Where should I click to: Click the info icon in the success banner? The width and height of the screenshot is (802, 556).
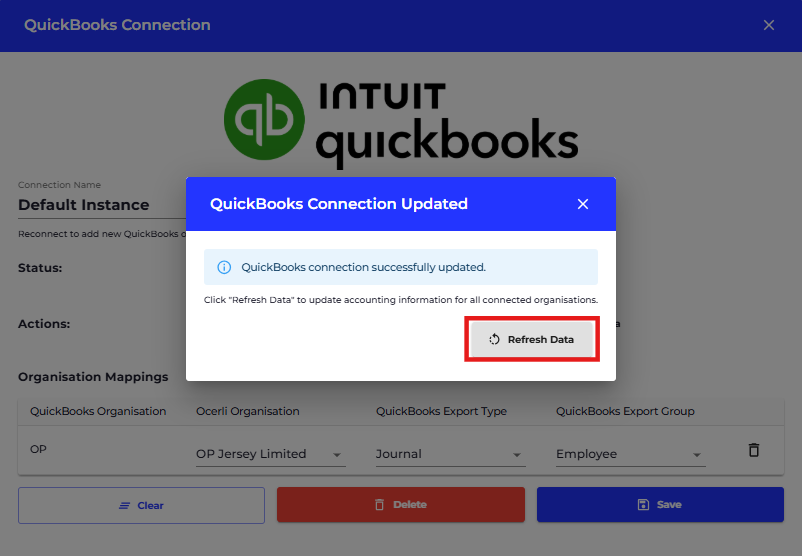[x=224, y=267]
